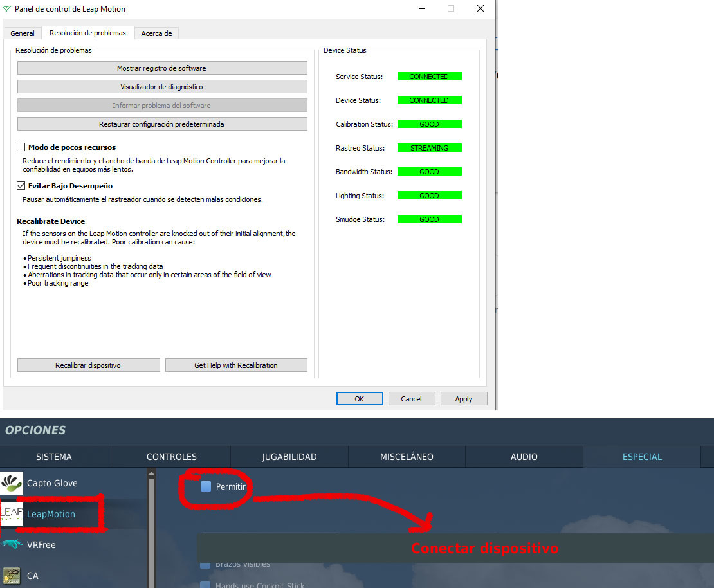Click the Apply button

pos(464,398)
